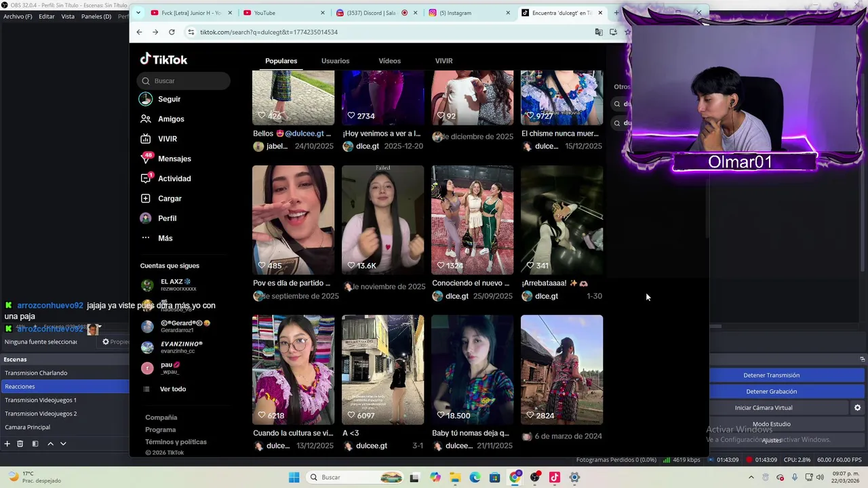Switch to the Vídeos tab

pyautogui.click(x=389, y=61)
